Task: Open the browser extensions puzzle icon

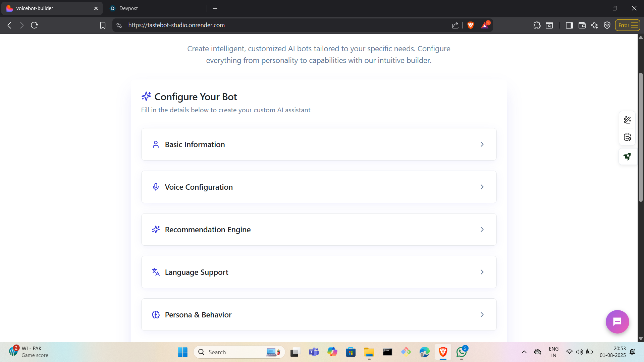Action: point(537,25)
